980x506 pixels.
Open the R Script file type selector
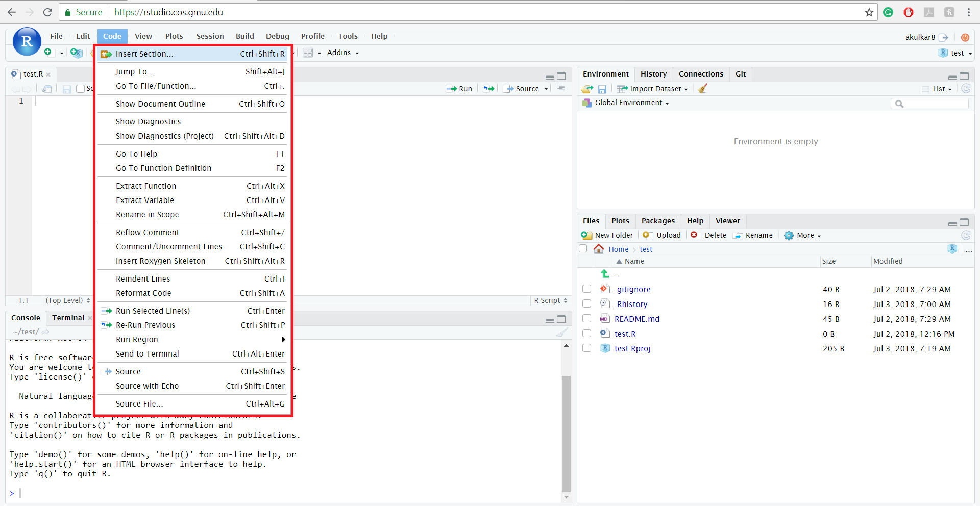coord(551,300)
